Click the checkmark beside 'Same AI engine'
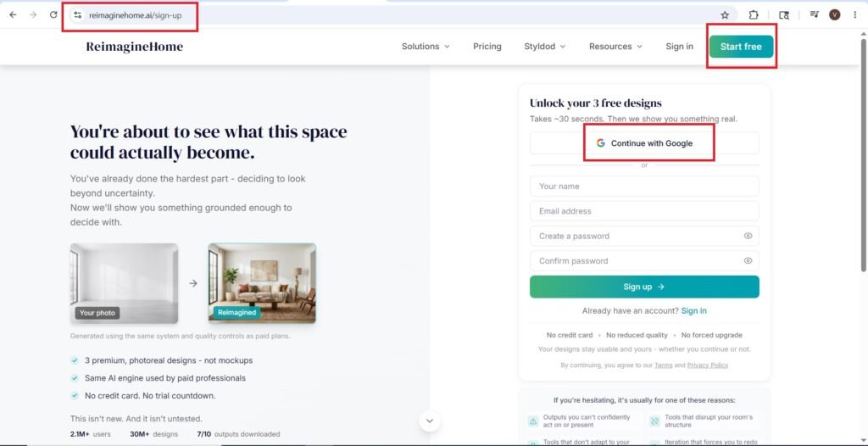This screenshot has height=446, width=868. coord(75,378)
